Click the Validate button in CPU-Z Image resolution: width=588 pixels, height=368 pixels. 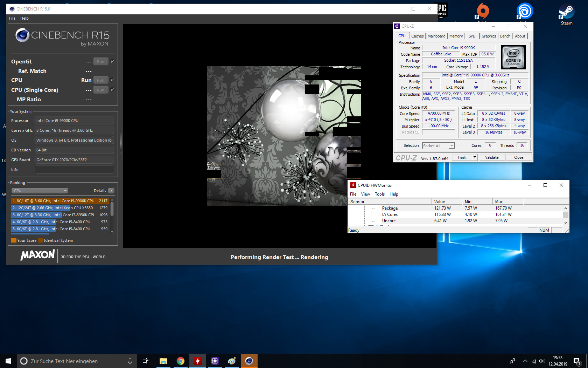pyautogui.click(x=492, y=157)
